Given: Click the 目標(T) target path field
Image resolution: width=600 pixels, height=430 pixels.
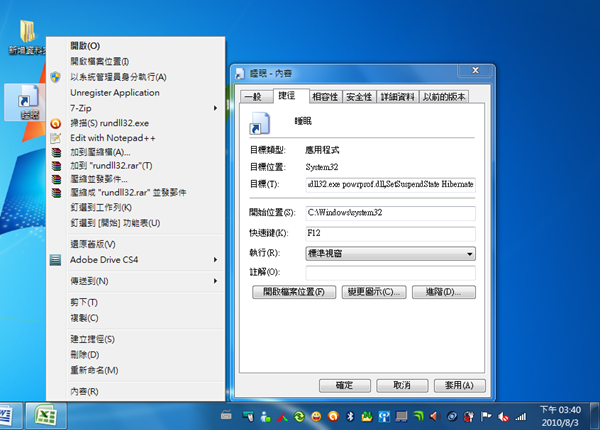Looking at the screenshot, I should pyautogui.click(x=390, y=184).
